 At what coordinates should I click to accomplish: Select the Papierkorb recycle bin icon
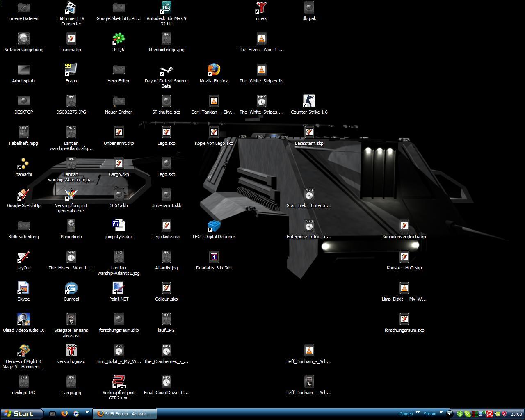pos(71,226)
